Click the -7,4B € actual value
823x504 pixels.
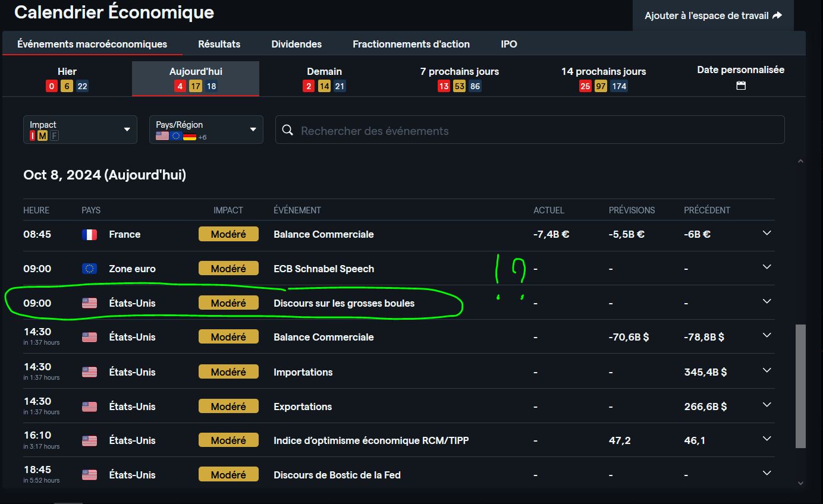click(551, 234)
